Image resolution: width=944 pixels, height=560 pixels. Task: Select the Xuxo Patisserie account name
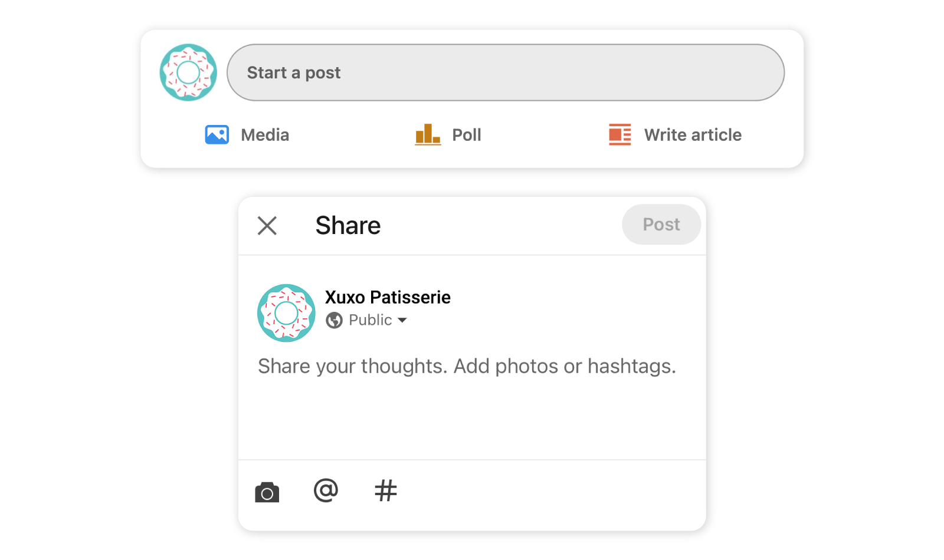(387, 297)
